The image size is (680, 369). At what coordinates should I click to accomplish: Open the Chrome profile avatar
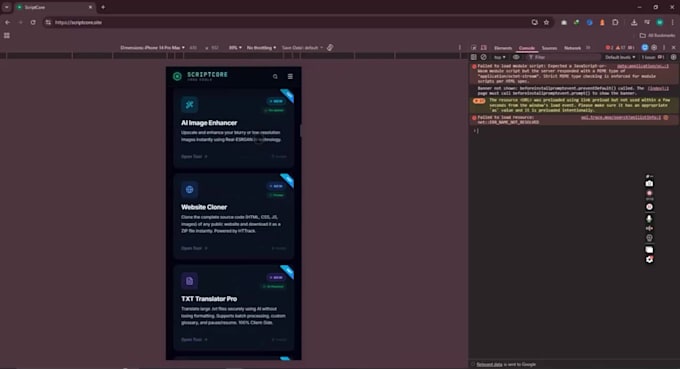point(660,23)
